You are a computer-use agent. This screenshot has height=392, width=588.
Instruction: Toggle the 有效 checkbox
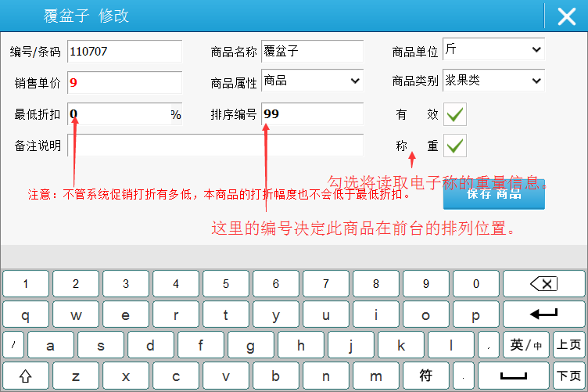(455, 114)
